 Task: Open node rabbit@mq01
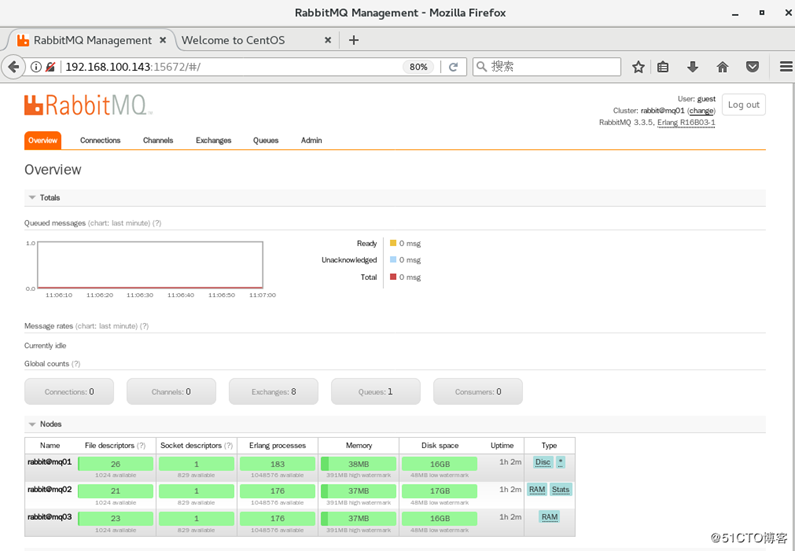pyautogui.click(x=50, y=462)
